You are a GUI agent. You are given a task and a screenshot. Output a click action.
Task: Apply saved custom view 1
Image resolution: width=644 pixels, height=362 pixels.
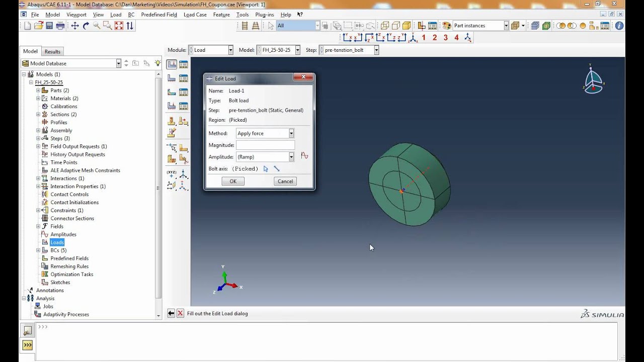[x=424, y=37]
